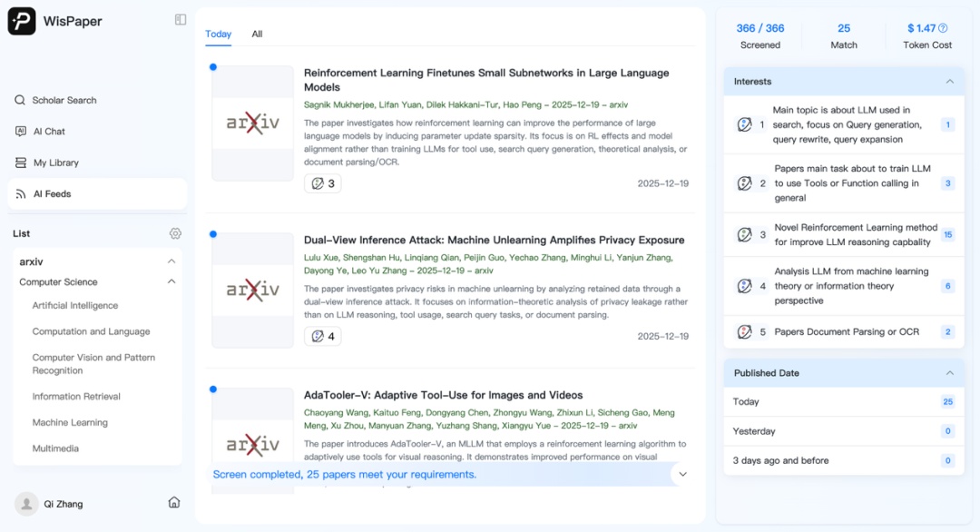This screenshot has height=532, width=980.
Task: Open the Dual-View Inference Attack paper title
Action: 494,240
